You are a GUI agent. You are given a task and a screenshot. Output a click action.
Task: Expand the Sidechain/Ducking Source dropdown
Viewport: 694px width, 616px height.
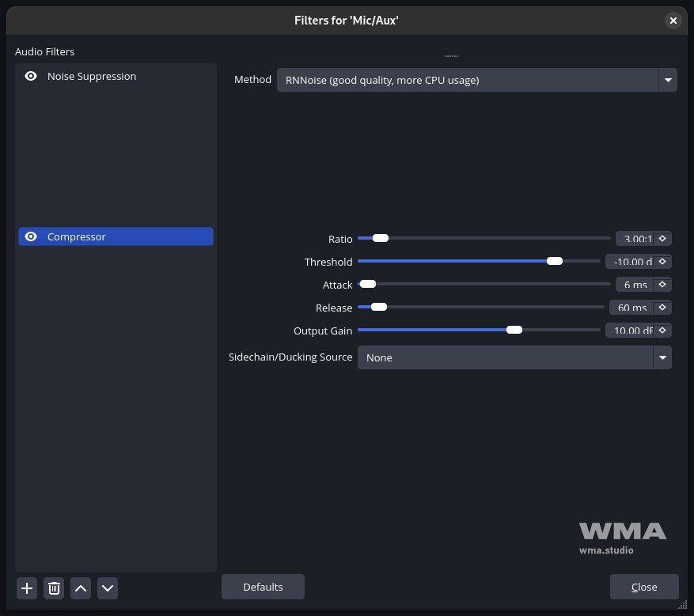point(514,357)
